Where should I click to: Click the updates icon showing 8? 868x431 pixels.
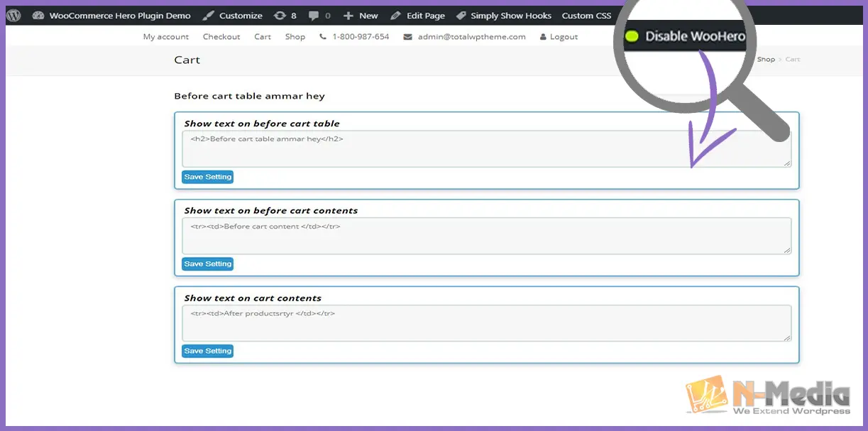click(279, 16)
